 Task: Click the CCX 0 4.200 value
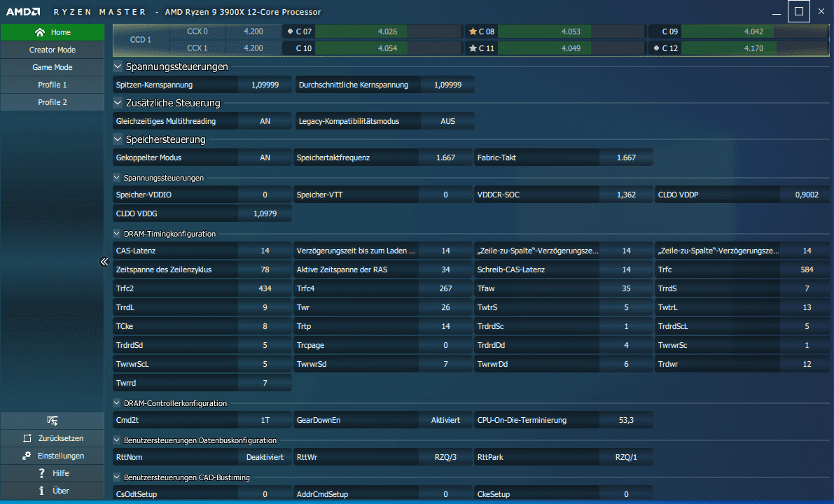[253, 31]
